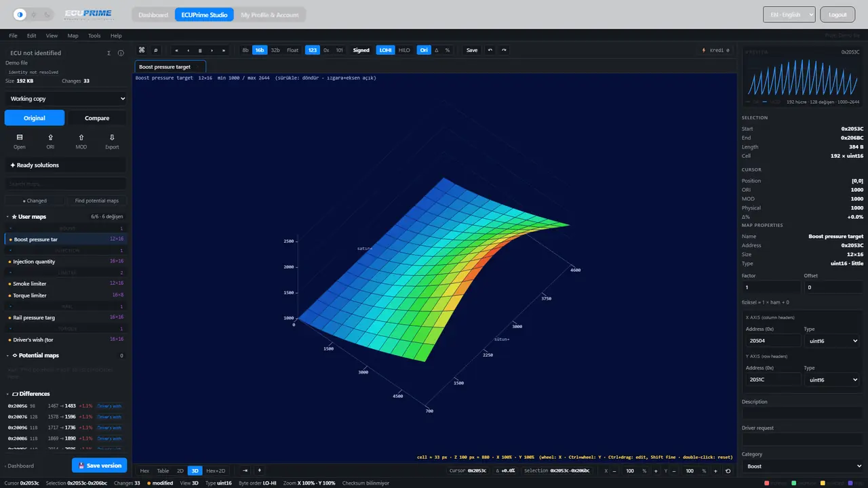Reset zoom with circular arrow icon

coord(728,471)
